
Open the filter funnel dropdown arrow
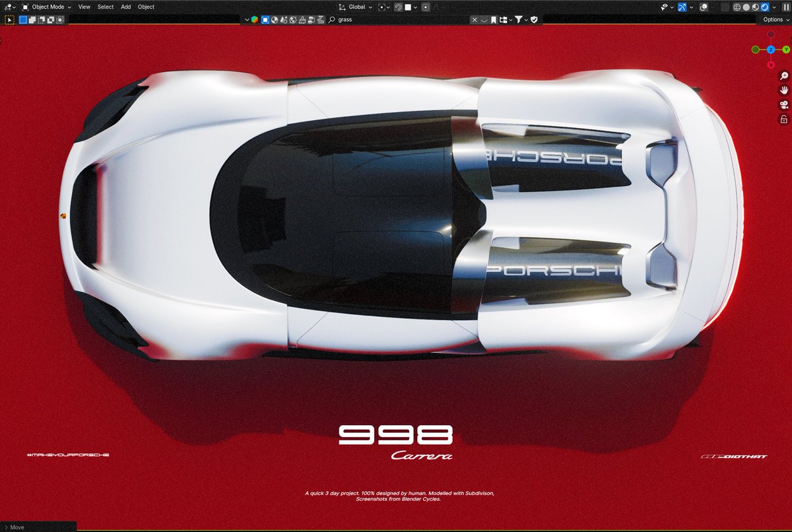pos(526,20)
